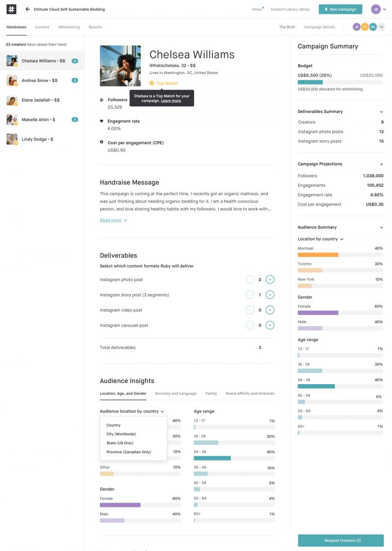Click the Engagement rate heart icon
Viewport: 392px width, 551px height.
coord(102,121)
